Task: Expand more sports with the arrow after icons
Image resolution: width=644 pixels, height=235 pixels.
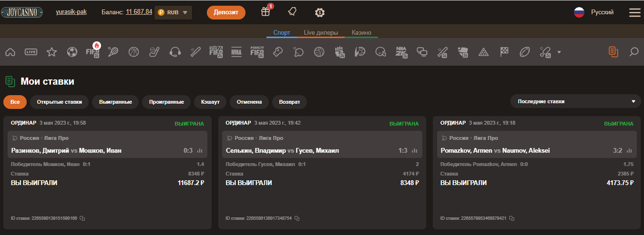Action: pos(559,52)
